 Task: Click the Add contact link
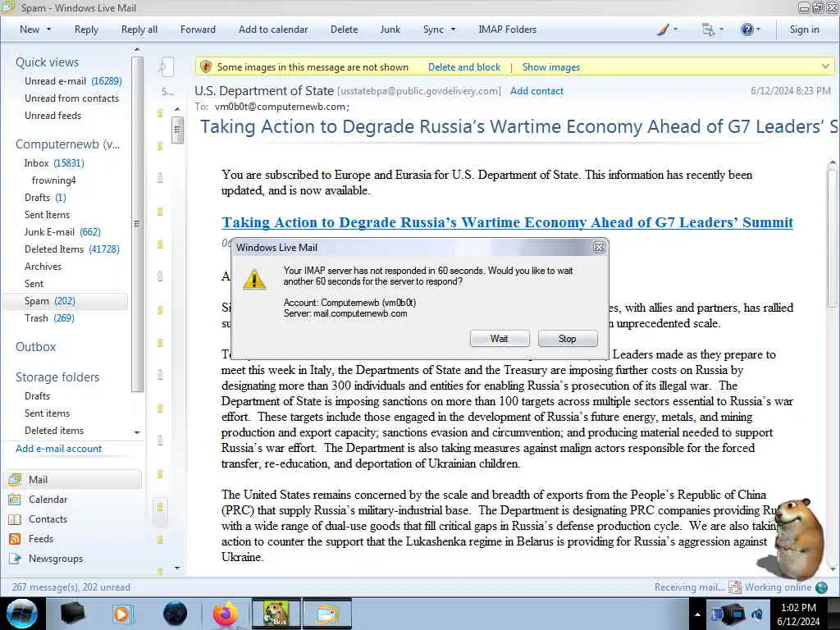(536, 91)
